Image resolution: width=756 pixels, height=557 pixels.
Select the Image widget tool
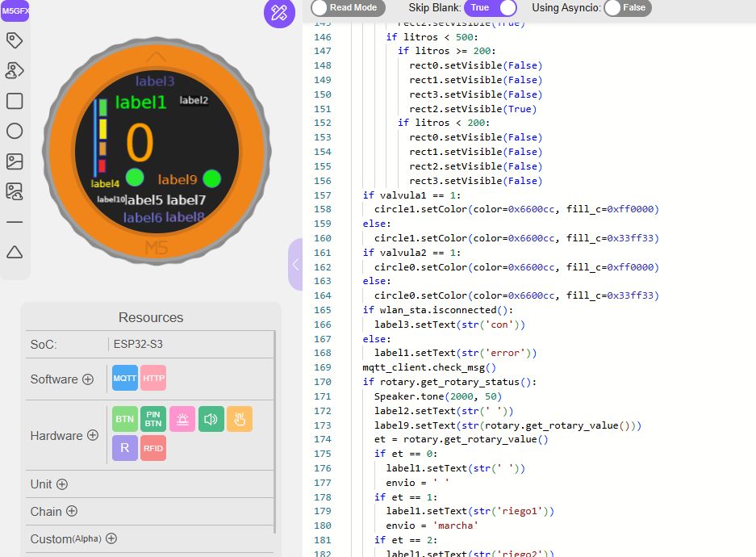point(15,161)
